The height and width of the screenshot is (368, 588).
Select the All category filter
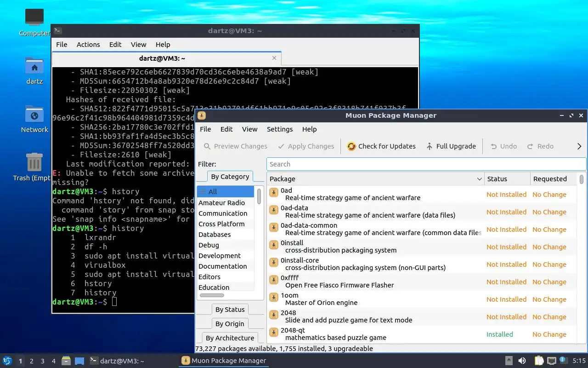click(x=226, y=192)
